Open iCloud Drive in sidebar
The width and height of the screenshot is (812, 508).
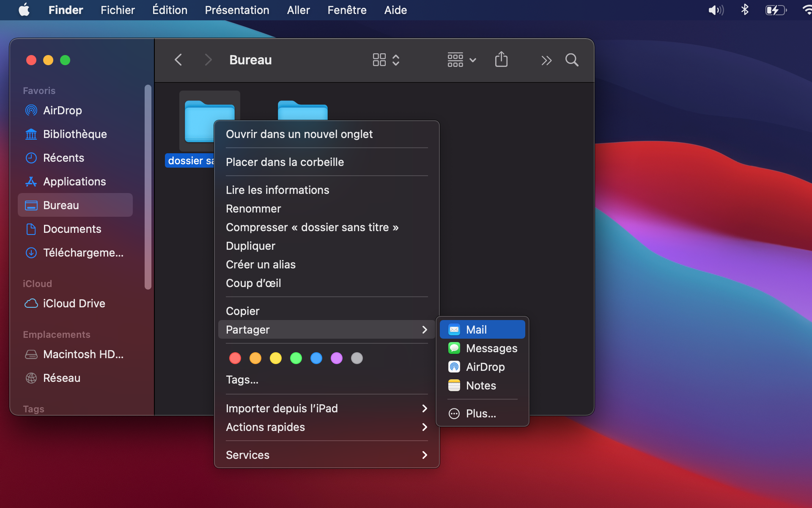[75, 304]
